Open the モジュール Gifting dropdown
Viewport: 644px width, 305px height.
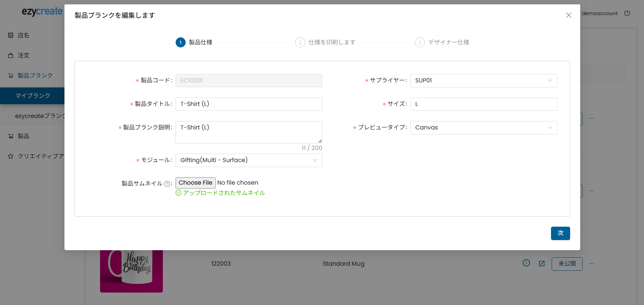(x=248, y=160)
